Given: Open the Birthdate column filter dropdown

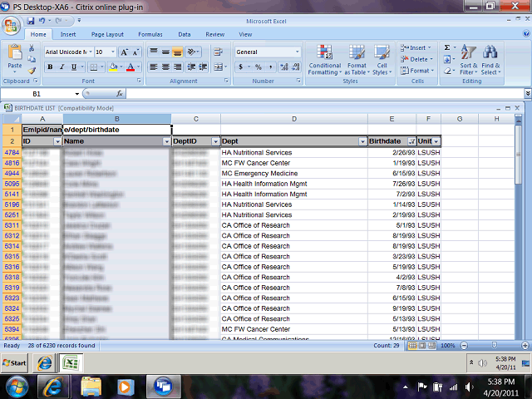Looking at the screenshot, I should click(x=411, y=142).
